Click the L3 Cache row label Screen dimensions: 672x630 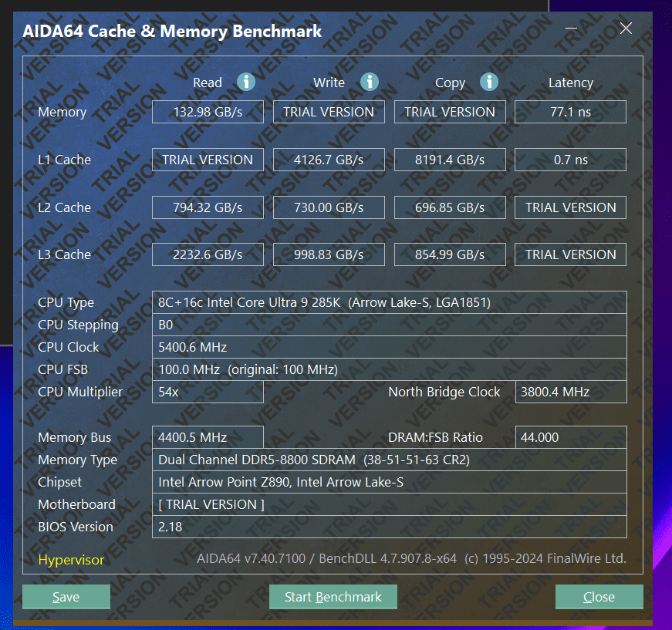pos(64,254)
